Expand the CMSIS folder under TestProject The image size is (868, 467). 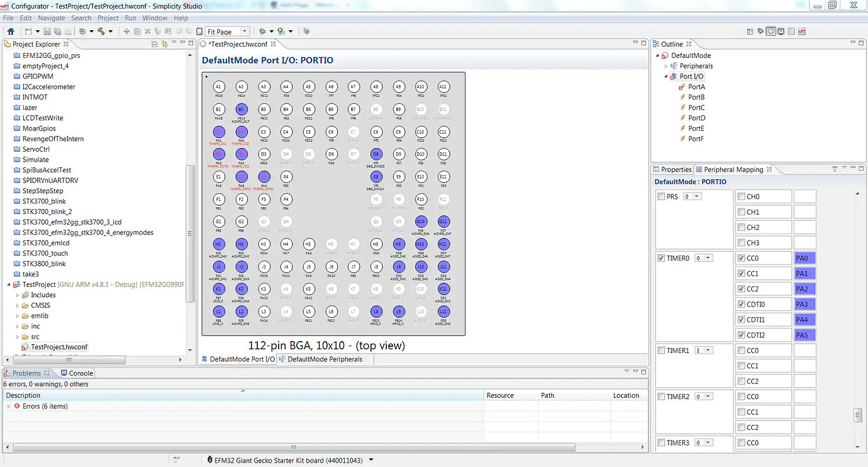(18, 305)
